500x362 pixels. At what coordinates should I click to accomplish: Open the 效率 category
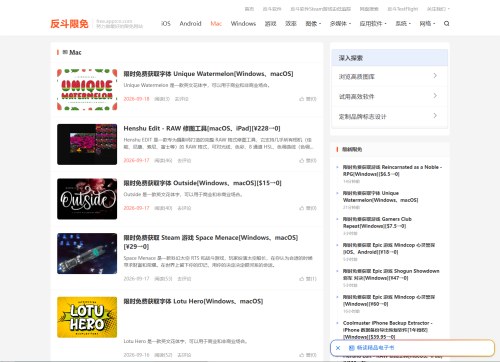[x=291, y=24]
